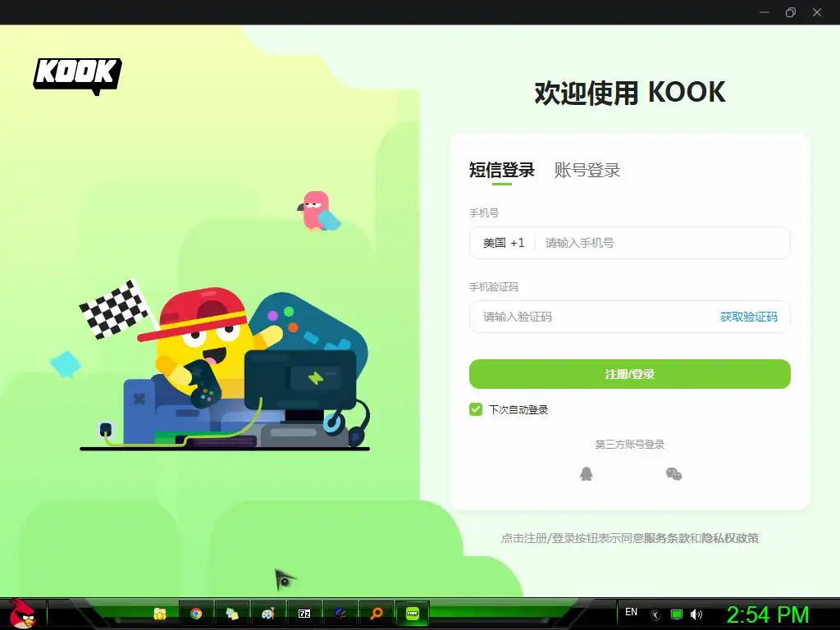The width and height of the screenshot is (840, 630).
Task: Open the 美国 +1 country code selector
Action: tap(504, 243)
